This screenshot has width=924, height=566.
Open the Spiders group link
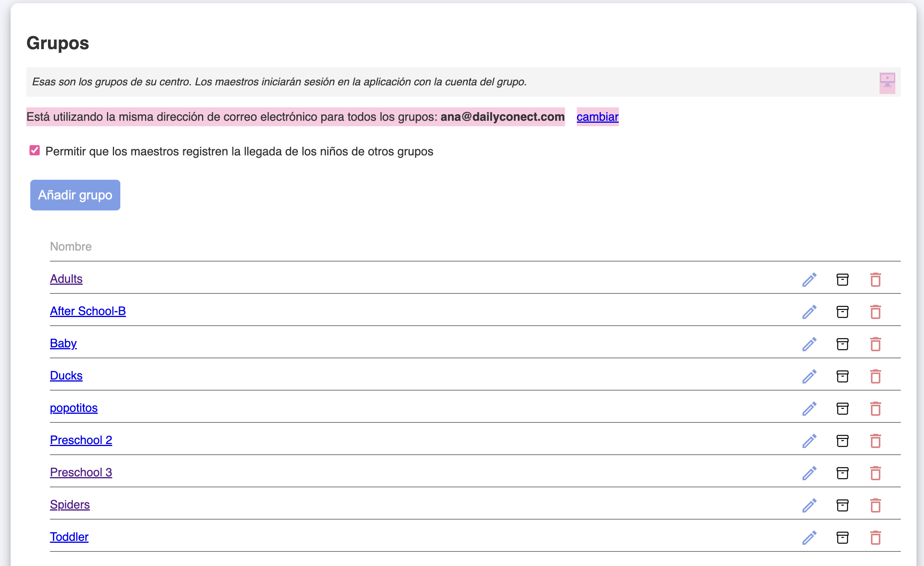[x=70, y=505]
